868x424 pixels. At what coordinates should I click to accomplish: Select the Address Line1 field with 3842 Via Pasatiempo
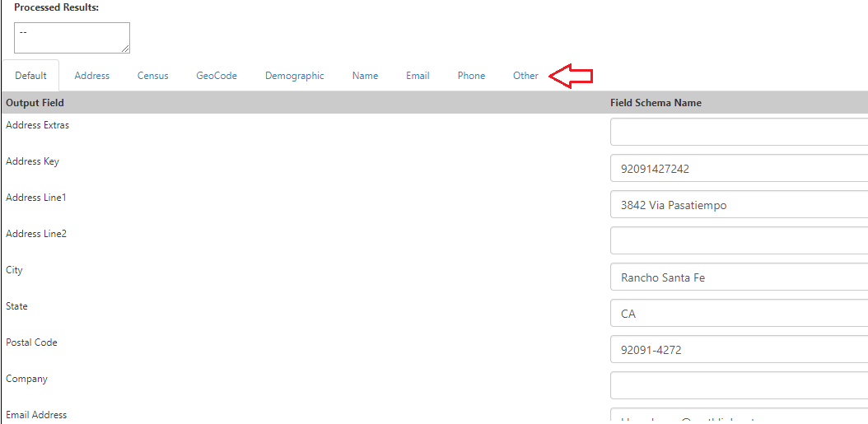(x=738, y=205)
